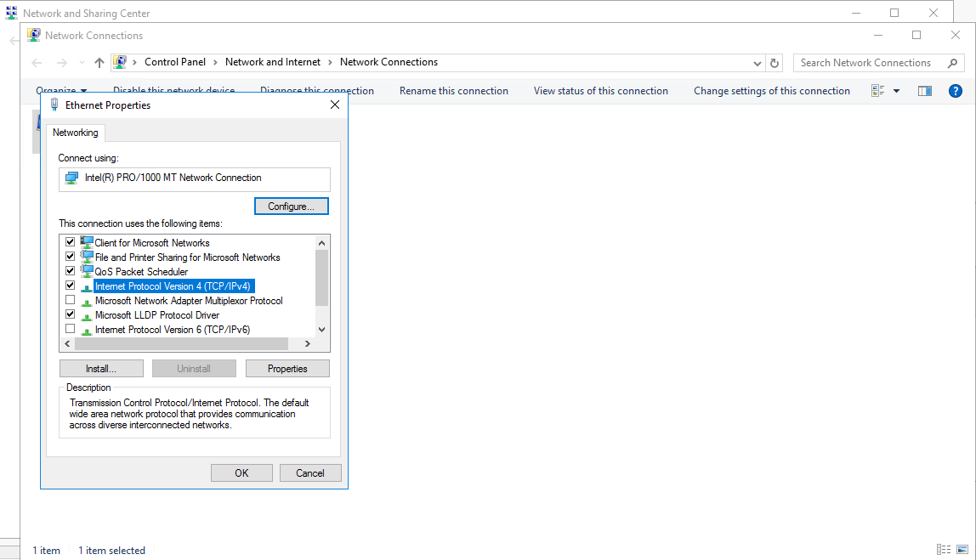Select QoS Packet Scheduler item
This screenshot has height=560, width=976.
tap(141, 272)
